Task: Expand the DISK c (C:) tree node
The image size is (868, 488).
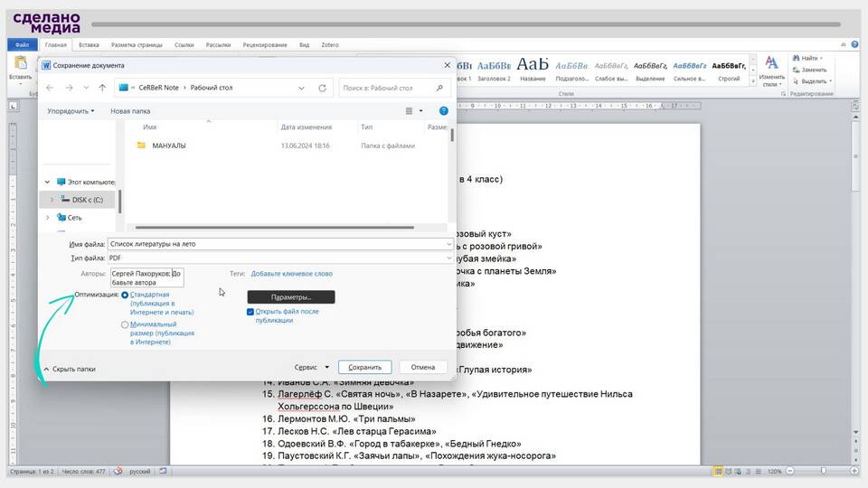Action: pyautogui.click(x=52, y=199)
